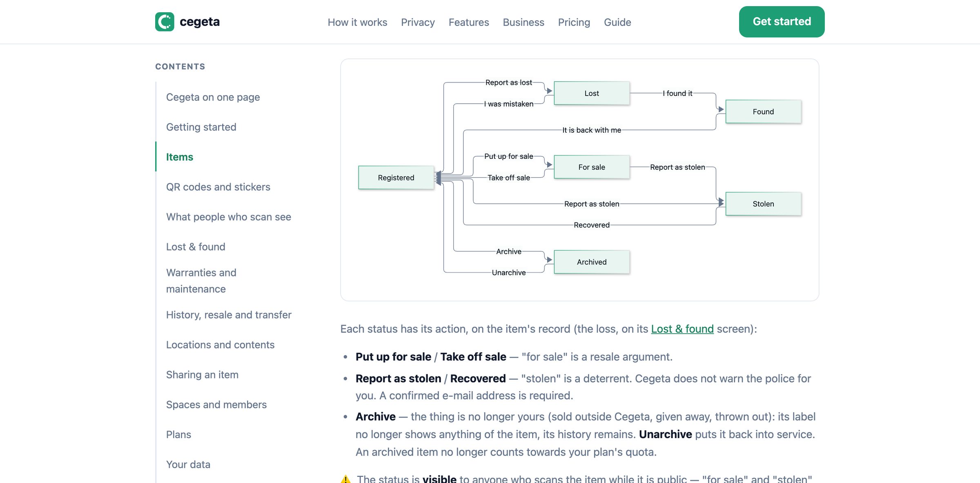Open the Features nav link
980x483 pixels.
point(469,22)
